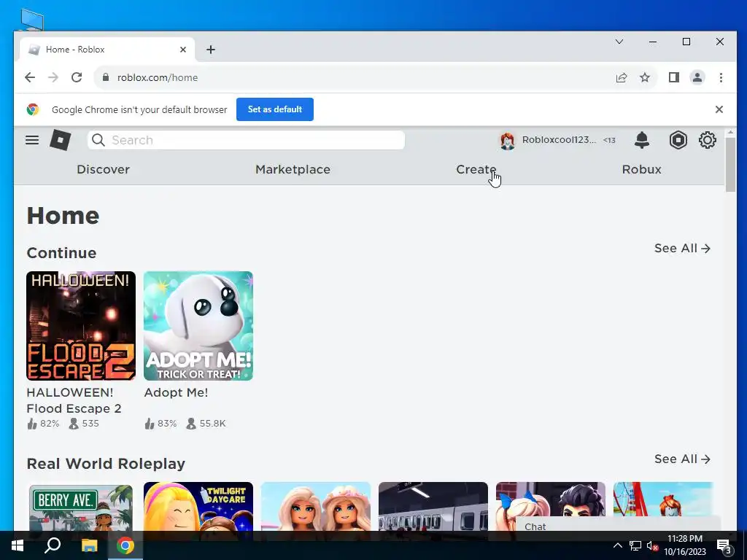Reload the Roblox page
This screenshot has height=560, width=747.
77,77
